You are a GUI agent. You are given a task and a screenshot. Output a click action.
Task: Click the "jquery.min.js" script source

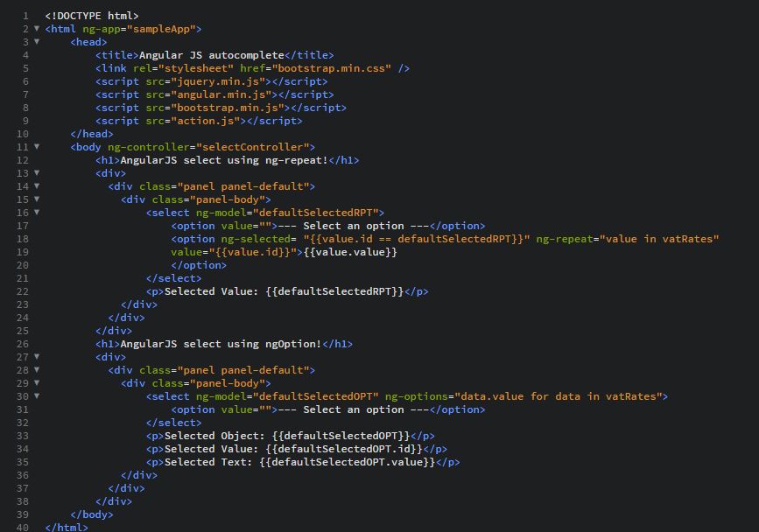click(x=218, y=81)
